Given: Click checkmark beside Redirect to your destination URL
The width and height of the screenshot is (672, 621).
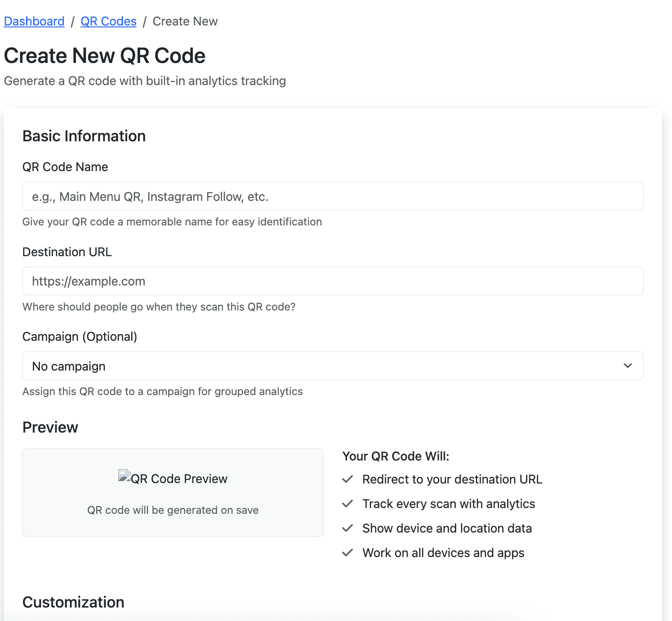Looking at the screenshot, I should click(x=348, y=479).
